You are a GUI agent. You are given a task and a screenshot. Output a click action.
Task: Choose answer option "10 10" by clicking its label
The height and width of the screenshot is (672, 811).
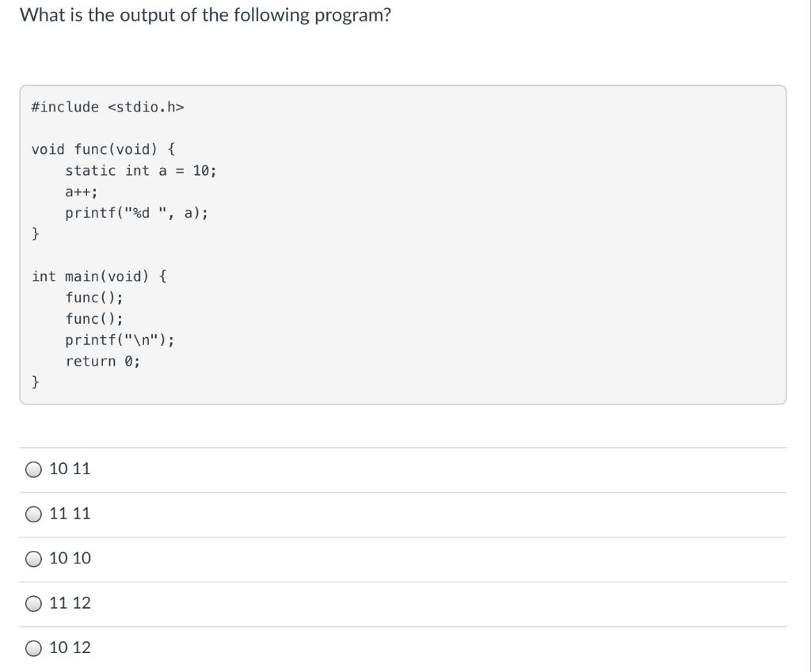click(x=68, y=558)
